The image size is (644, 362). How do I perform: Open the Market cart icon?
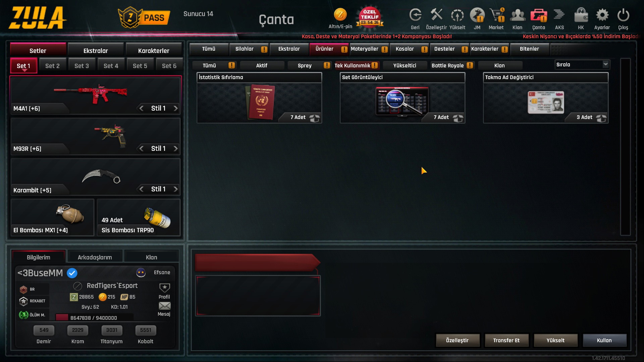click(497, 15)
